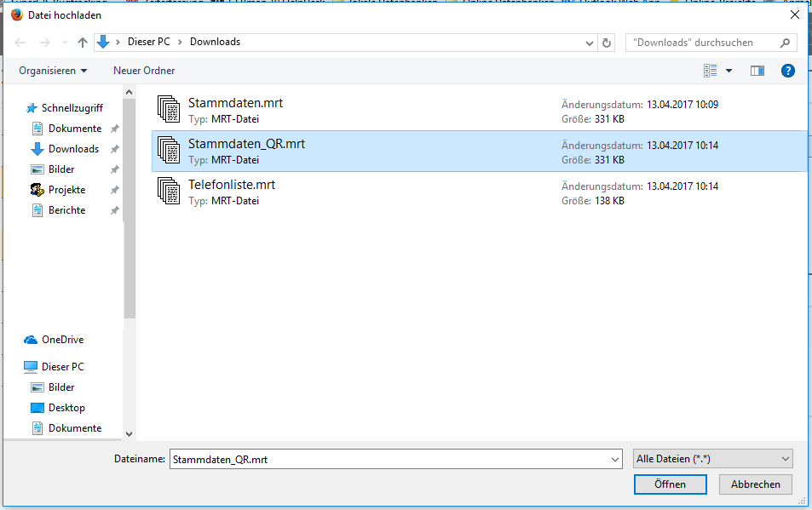812x510 pixels.
Task: Open the view options dropdown arrow
Action: (x=728, y=71)
